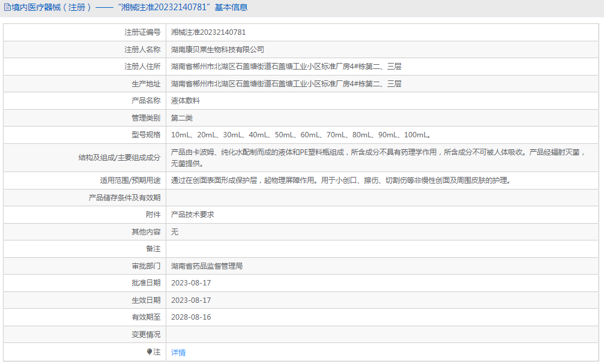604x364 pixels.
Task: Click the 适用范围/预期用途 label
Action: click(x=130, y=181)
